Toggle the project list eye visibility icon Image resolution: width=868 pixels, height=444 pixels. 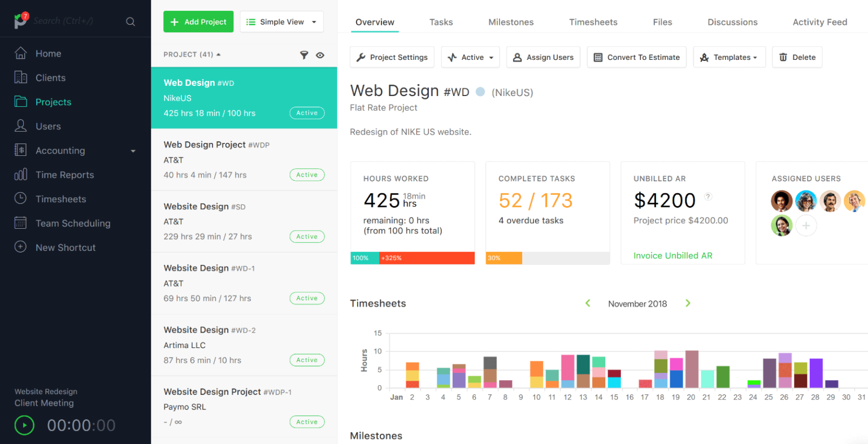click(x=320, y=55)
